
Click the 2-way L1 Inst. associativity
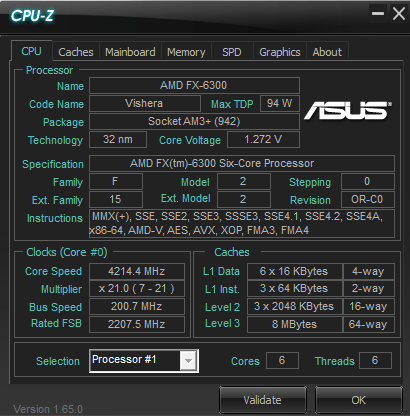(369, 288)
